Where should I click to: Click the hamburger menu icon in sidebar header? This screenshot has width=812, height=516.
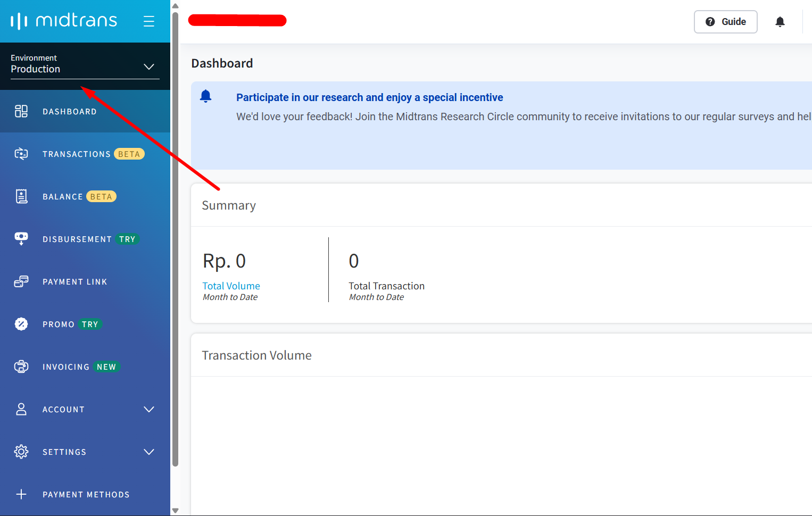click(x=149, y=21)
